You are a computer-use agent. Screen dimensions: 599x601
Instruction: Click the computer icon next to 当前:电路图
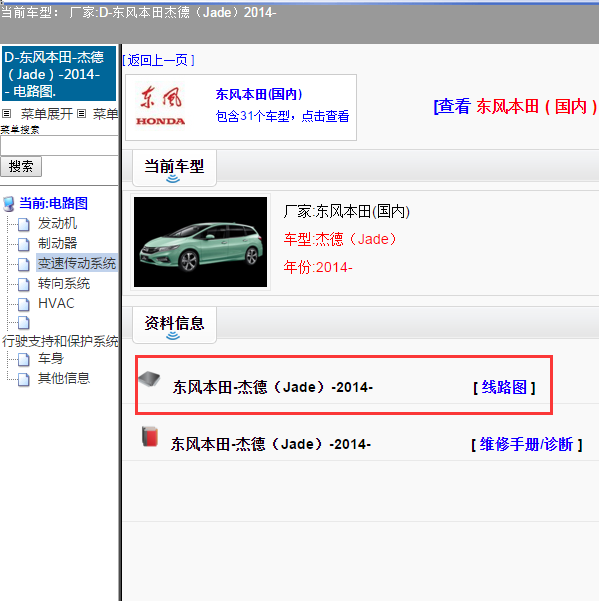pyautogui.click(x=9, y=204)
